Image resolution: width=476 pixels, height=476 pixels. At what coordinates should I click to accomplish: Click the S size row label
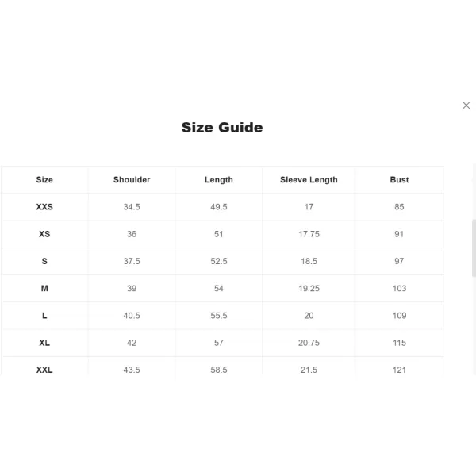44,261
